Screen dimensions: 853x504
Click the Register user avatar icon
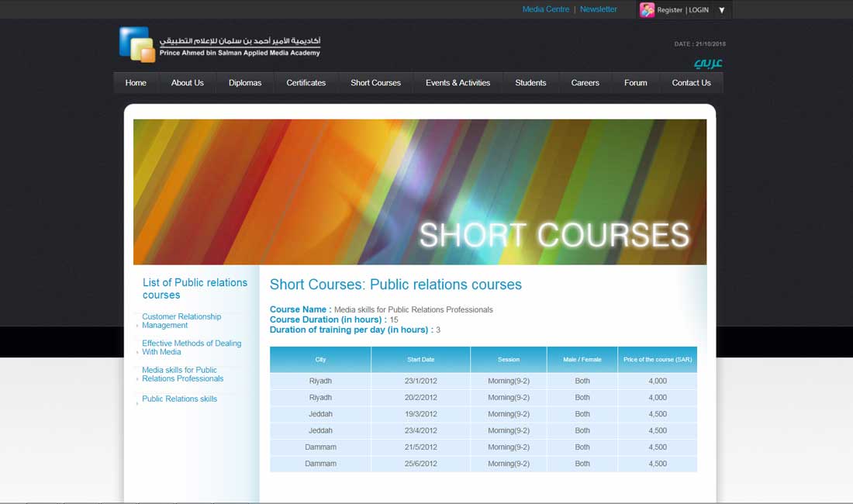(647, 10)
